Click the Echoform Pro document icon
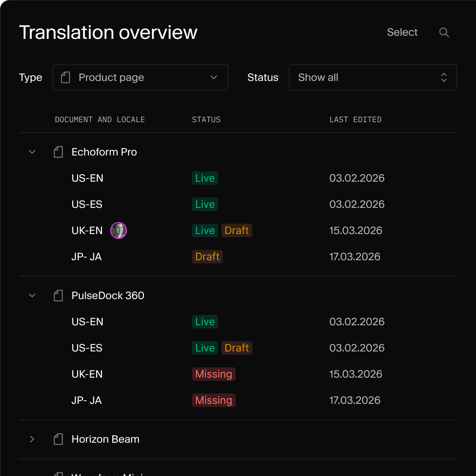Viewport: 476px width, 476px height. click(58, 152)
